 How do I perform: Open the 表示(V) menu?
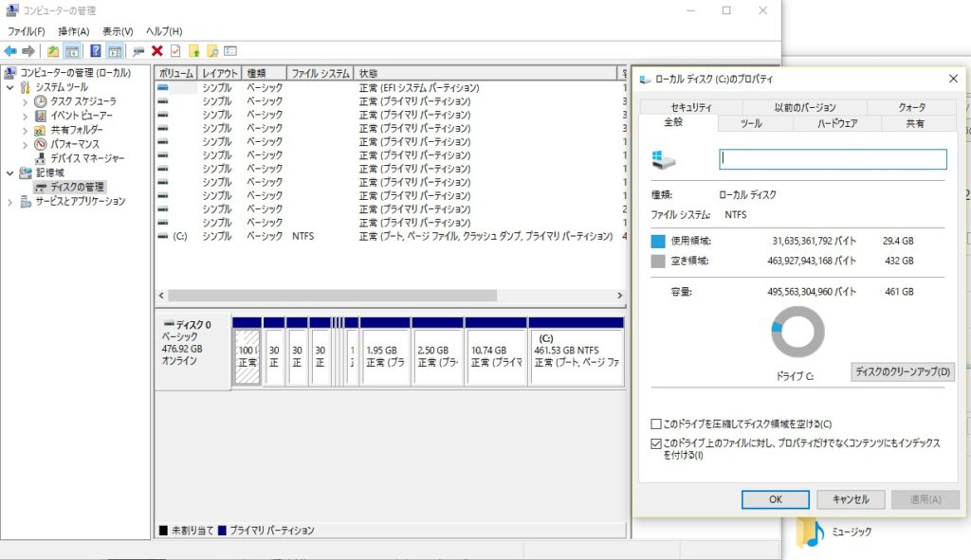(x=118, y=31)
